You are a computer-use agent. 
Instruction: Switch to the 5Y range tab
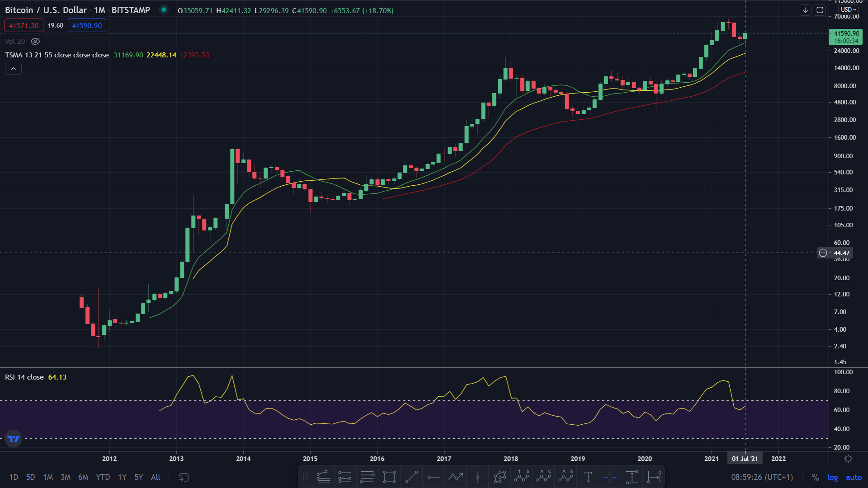(138, 477)
